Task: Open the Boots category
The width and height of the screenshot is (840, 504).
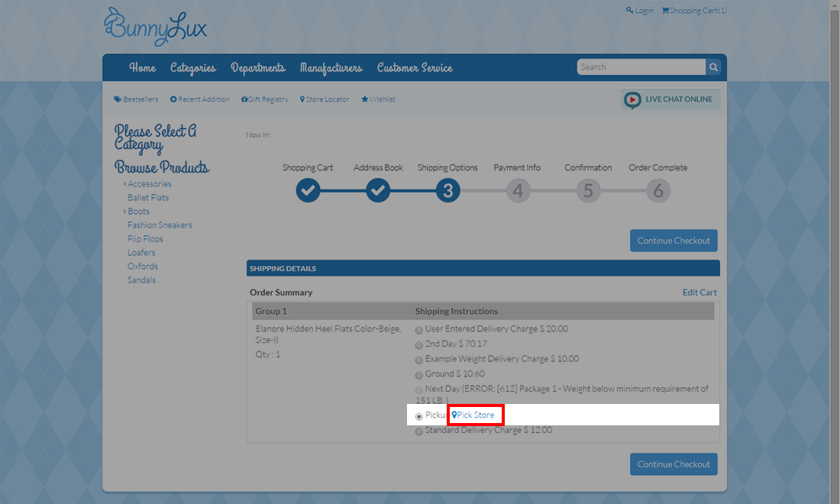Action: coord(138,212)
